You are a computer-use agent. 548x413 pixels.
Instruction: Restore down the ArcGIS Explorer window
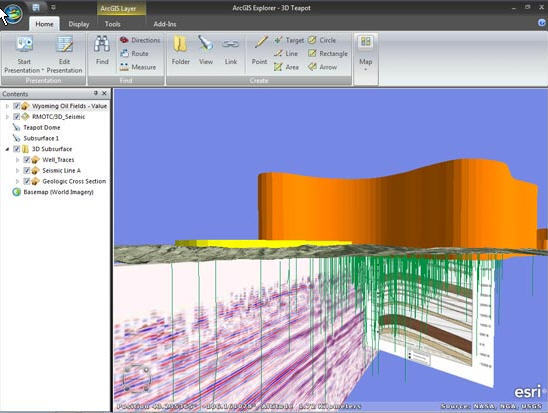click(x=527, y=7)
